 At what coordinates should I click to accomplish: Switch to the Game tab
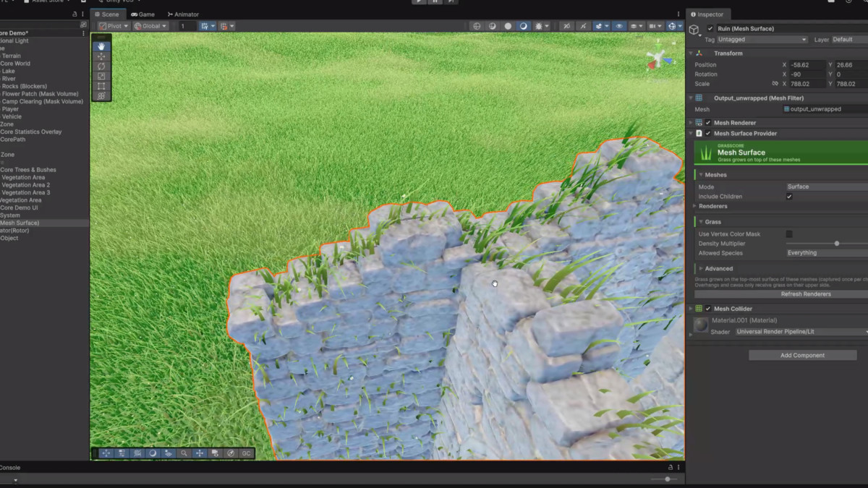pyautogui.click(x=142, y=14)
